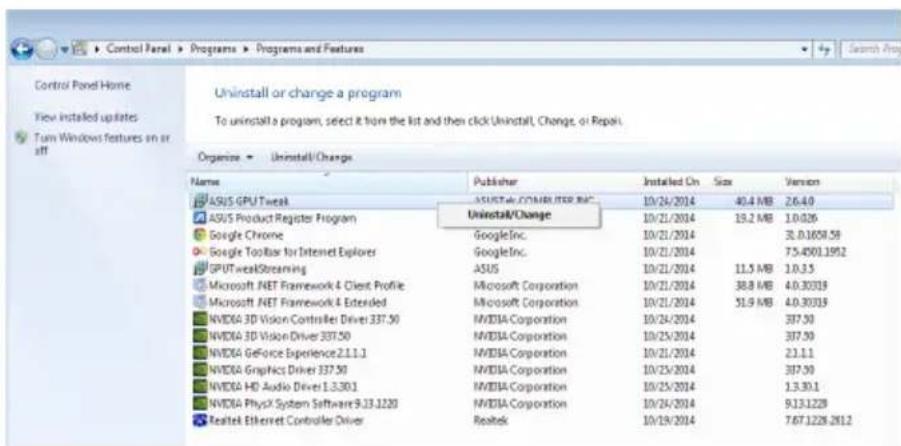This screenshot has height=446, width=901.
Task: Click the NVIDIA 3D Vision Driver icon
Action: point(200,336)
